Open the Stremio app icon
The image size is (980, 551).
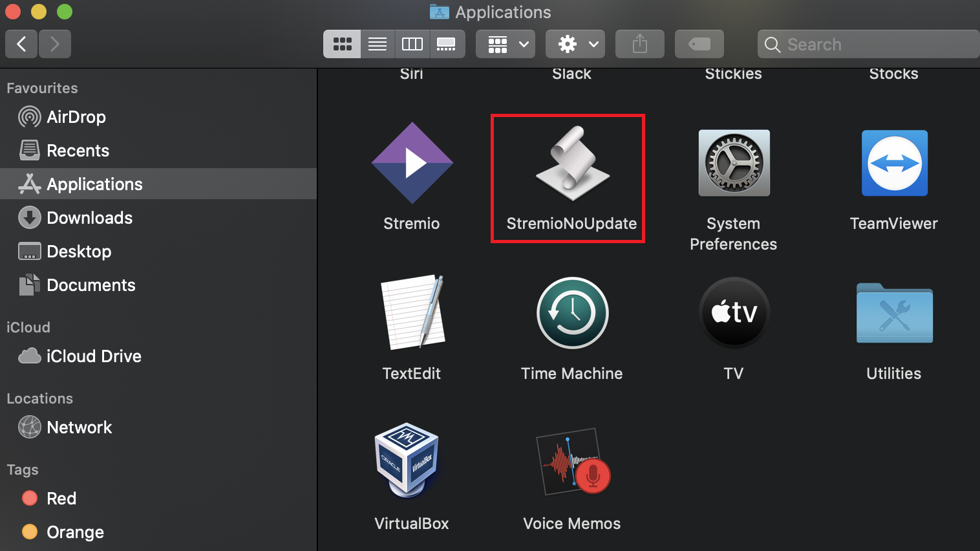(412, 163)
